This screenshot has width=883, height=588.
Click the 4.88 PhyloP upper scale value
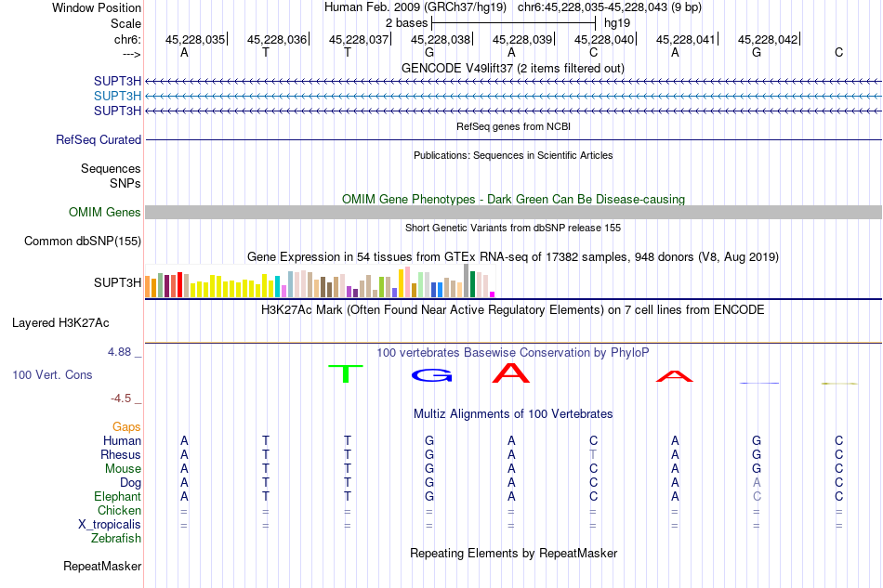(119, 352)
